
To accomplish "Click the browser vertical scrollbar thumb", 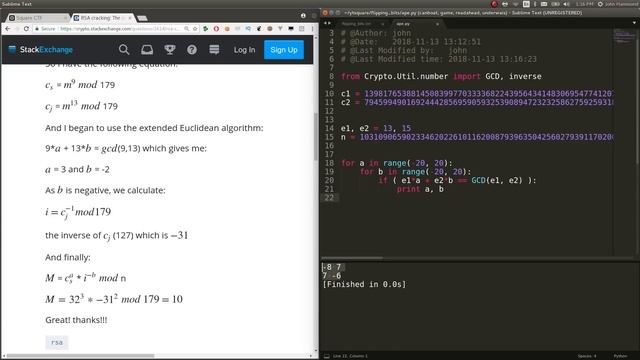I will pyautogui.click(x=316, y=137).
